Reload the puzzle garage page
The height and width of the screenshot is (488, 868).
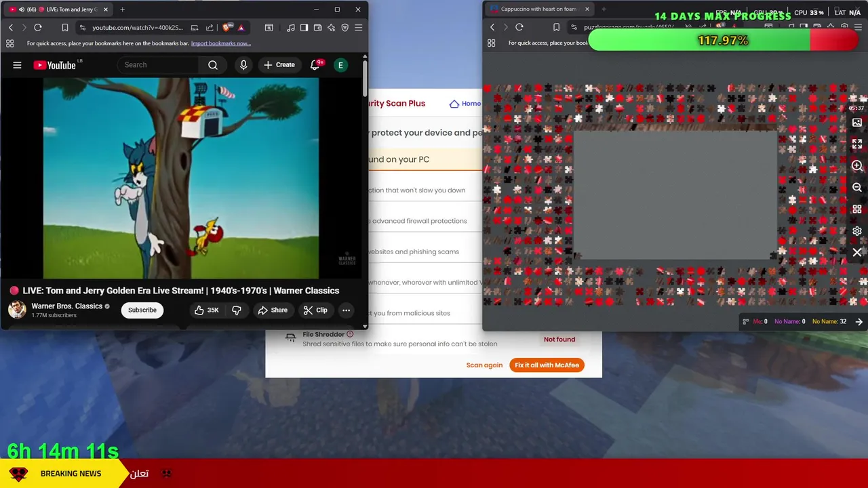pos(519,27)
